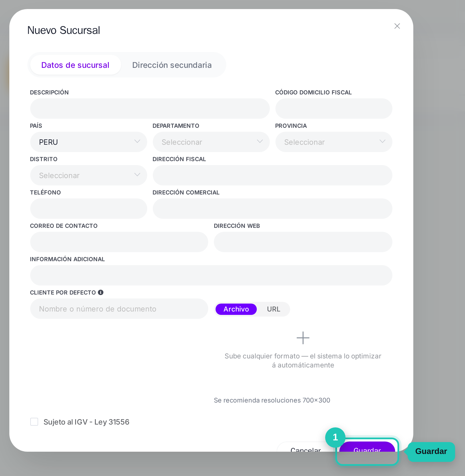This screenshot has width=465, height=476.
Task: Focus the Código domicilio fiscal field
Action: pyautogui.click(x=334, y=109)
